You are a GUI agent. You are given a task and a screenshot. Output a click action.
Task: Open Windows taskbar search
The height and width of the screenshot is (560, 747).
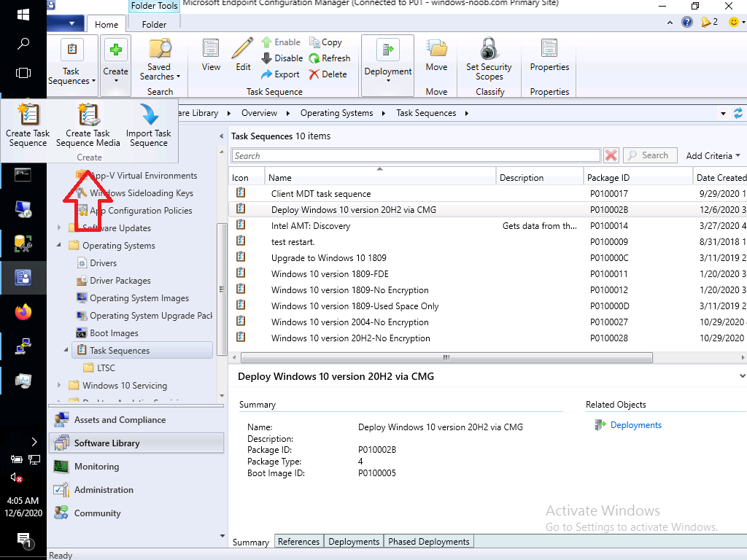[x=23, y=44]
